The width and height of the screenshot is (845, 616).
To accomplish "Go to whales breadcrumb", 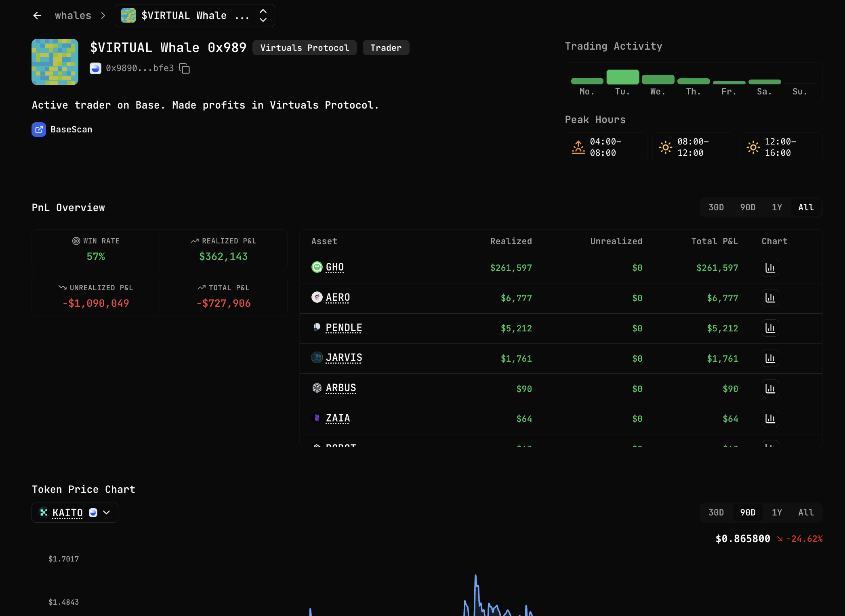I will point(73,16).
